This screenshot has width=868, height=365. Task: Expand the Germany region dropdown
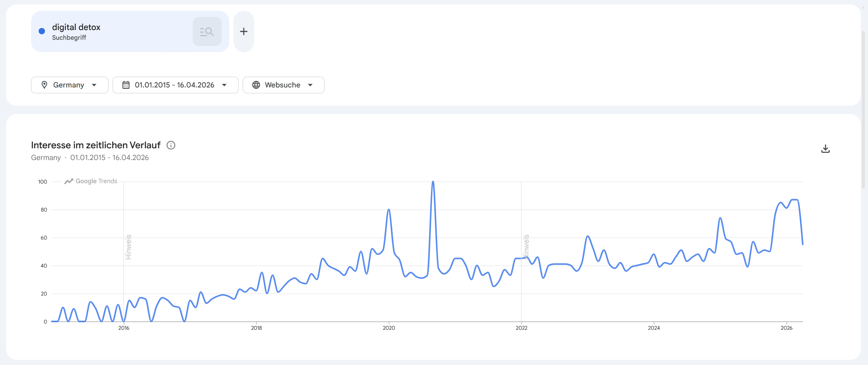94,85
